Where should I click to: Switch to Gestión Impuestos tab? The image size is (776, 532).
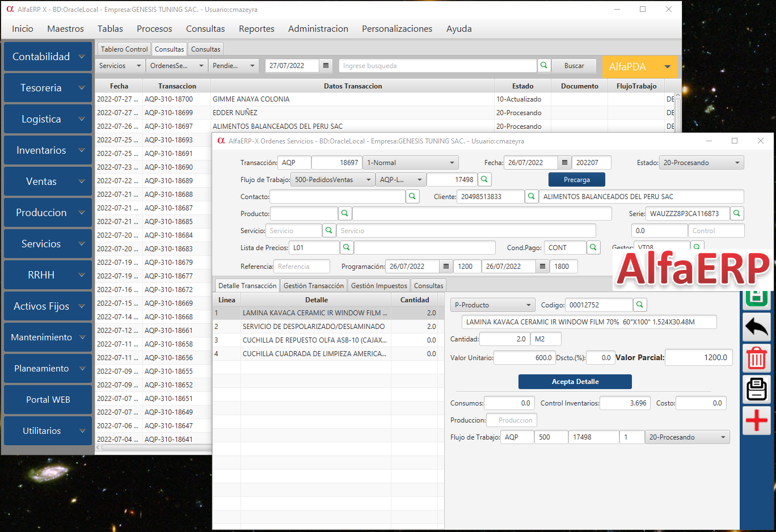(379, 286)
